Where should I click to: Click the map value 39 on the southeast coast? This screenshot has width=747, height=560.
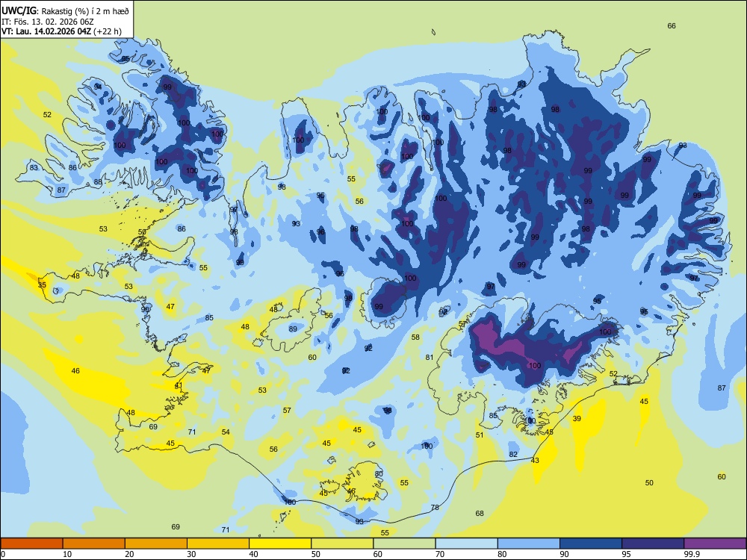click(577, 419)
